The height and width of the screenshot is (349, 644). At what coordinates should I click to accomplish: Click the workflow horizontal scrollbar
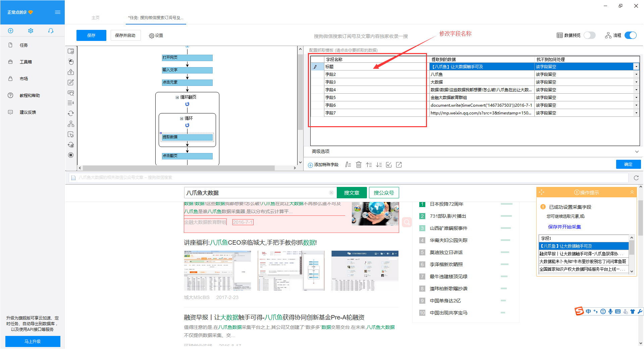178,168
